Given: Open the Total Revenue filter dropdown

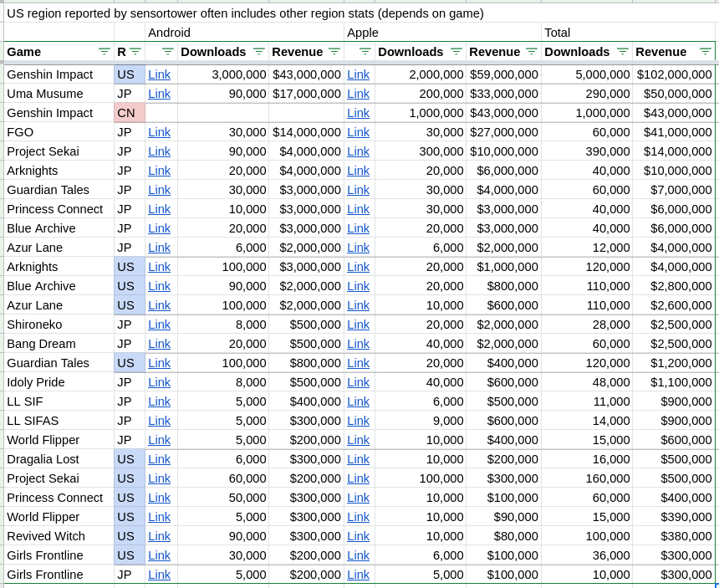Looking at the screenshot, I should pos(705,52).
